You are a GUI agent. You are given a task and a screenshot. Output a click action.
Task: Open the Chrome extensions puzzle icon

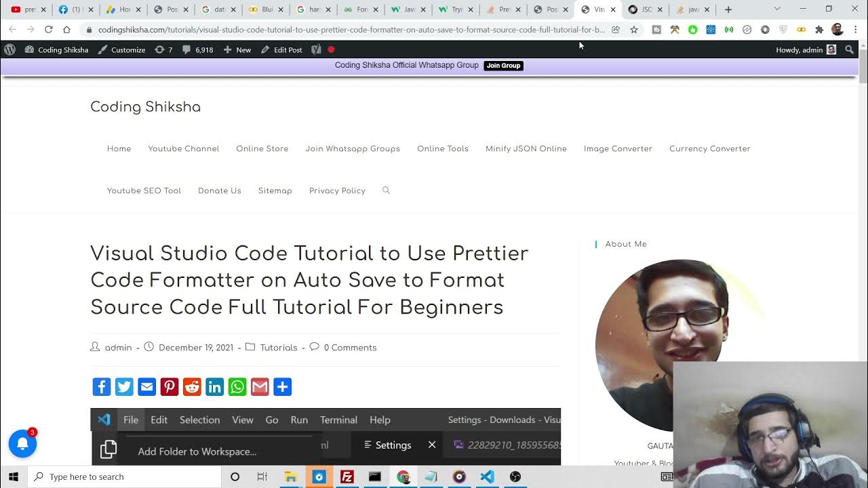(819, 30)
